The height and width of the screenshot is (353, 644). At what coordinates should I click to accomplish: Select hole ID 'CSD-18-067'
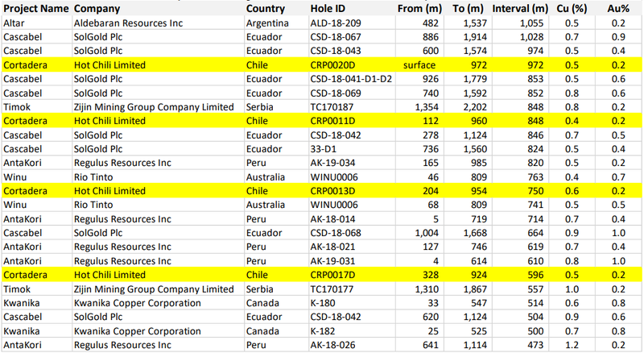pyautogui.click(x=336, y=36)
